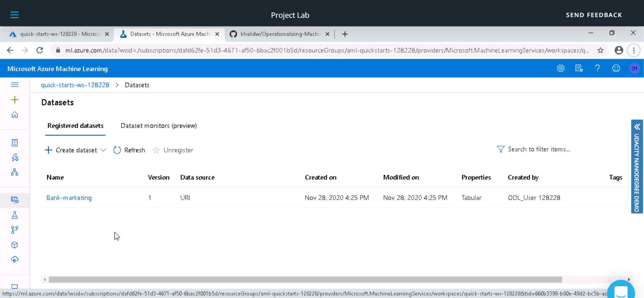Click Refresh datasets button
644x298 pixels.
129,150
